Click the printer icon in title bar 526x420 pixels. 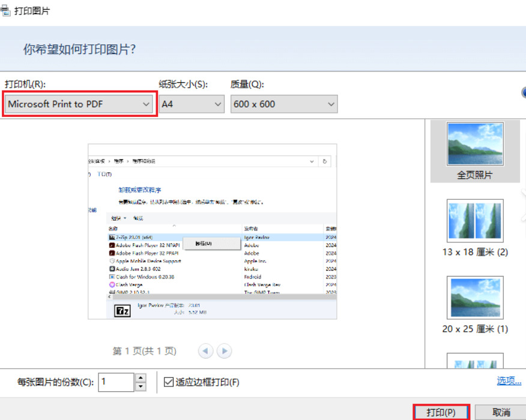5,11
